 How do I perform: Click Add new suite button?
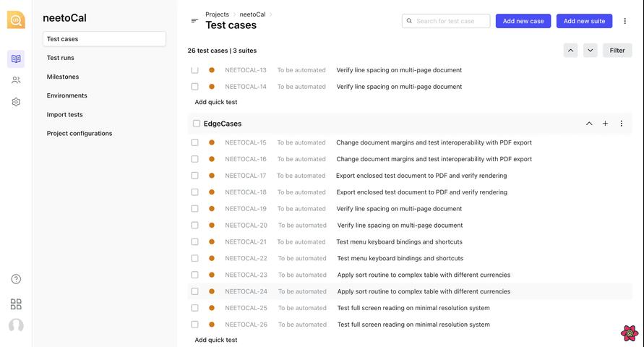pos(584,21)
